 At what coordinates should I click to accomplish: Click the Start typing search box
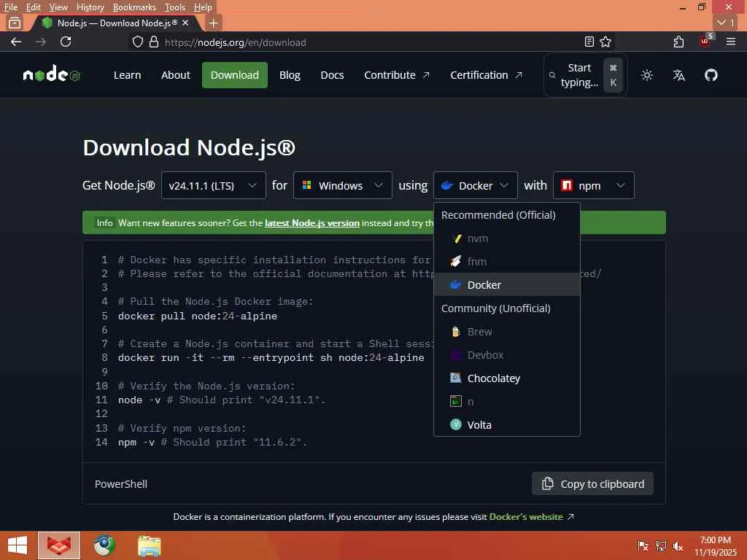585,75
